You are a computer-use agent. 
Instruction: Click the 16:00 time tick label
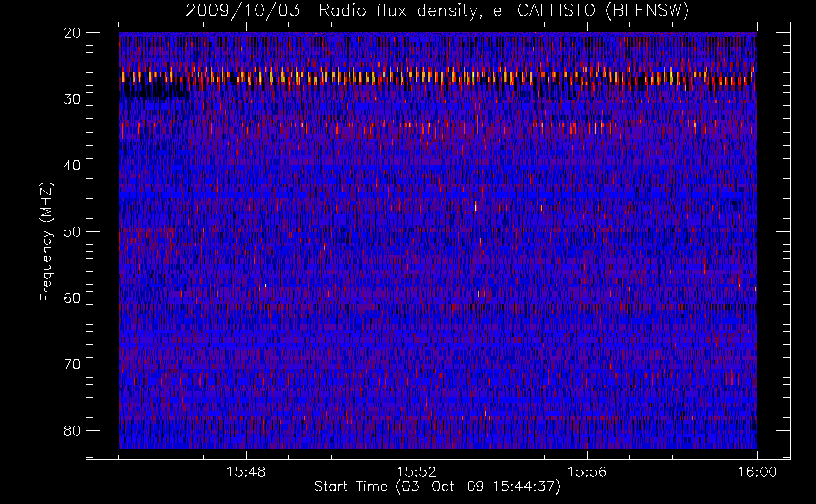tap(757, 472)
